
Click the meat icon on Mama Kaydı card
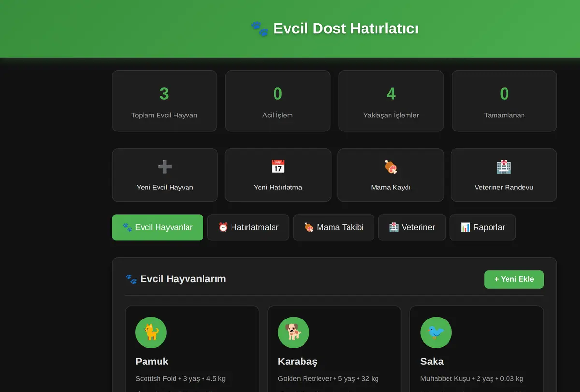pyautogui.click(x=391, y=167)
